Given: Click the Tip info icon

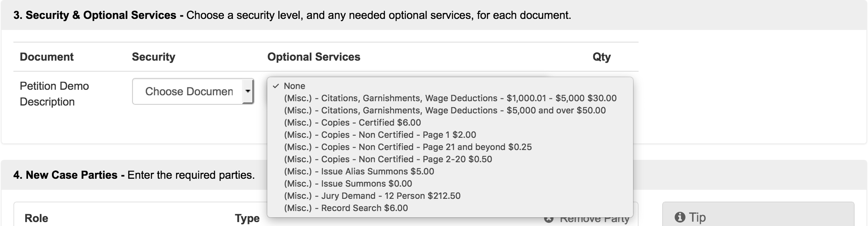Looking at the screenshot, I should (680, 217).
